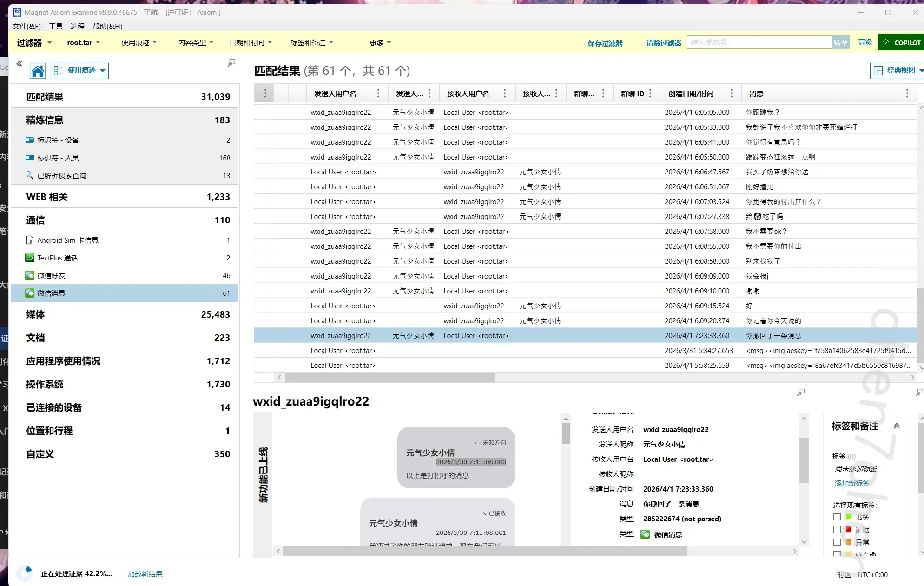Screen dimensions: 924x586
Task: Expand the 日期和时间 filter dropdown
Action: tap(251, 42)
